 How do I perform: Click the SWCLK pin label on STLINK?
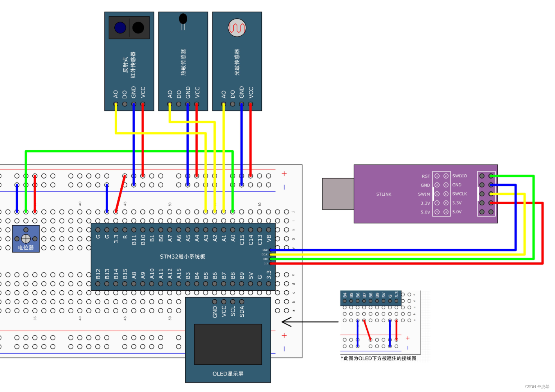459,194
